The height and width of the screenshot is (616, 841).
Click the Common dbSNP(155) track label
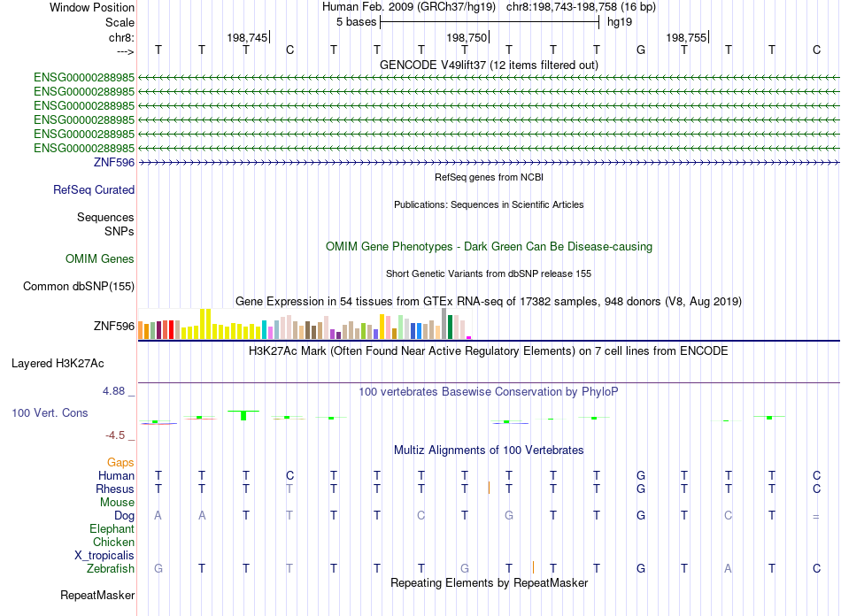pyautogui.click(x=78, y=286)
